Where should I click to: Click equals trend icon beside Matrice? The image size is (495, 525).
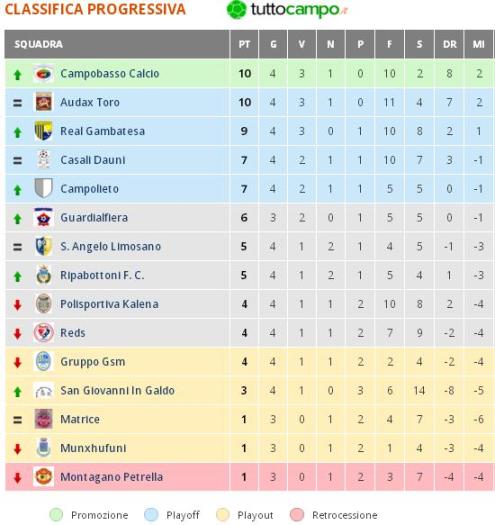pos(18,420)
